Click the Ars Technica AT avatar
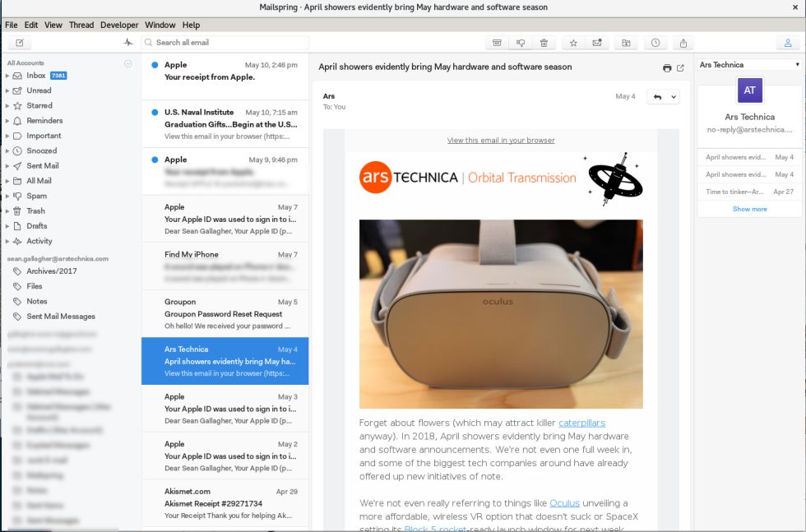 pyautogui.click(x=749, y=90)
